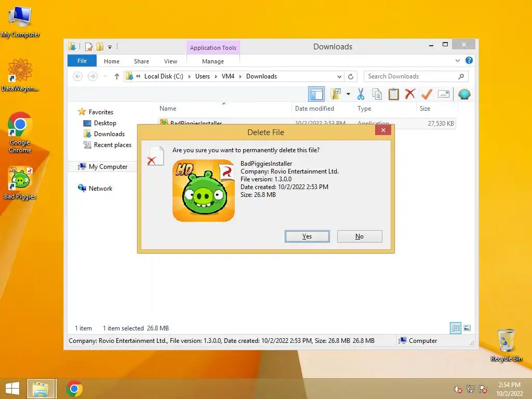Click Users in the address breadcrumb

pyautogui.click(x=203, y=76)
